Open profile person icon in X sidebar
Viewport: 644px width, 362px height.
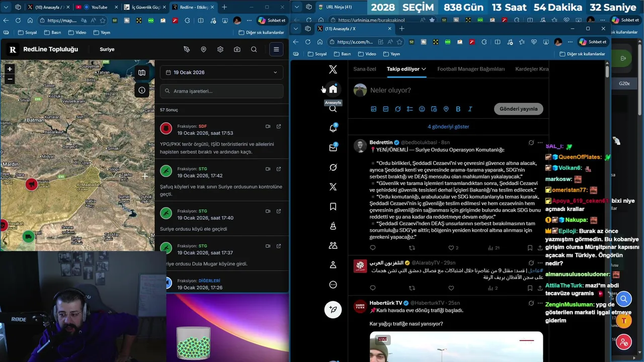333,265
